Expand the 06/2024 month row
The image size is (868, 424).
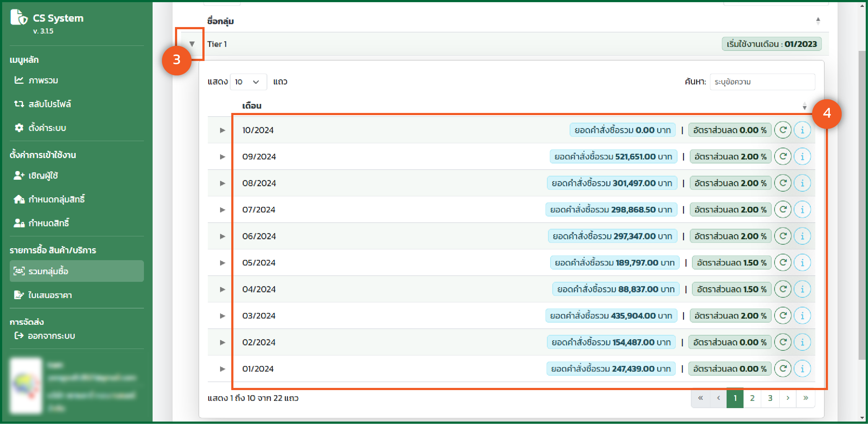(x=222, y=236)
